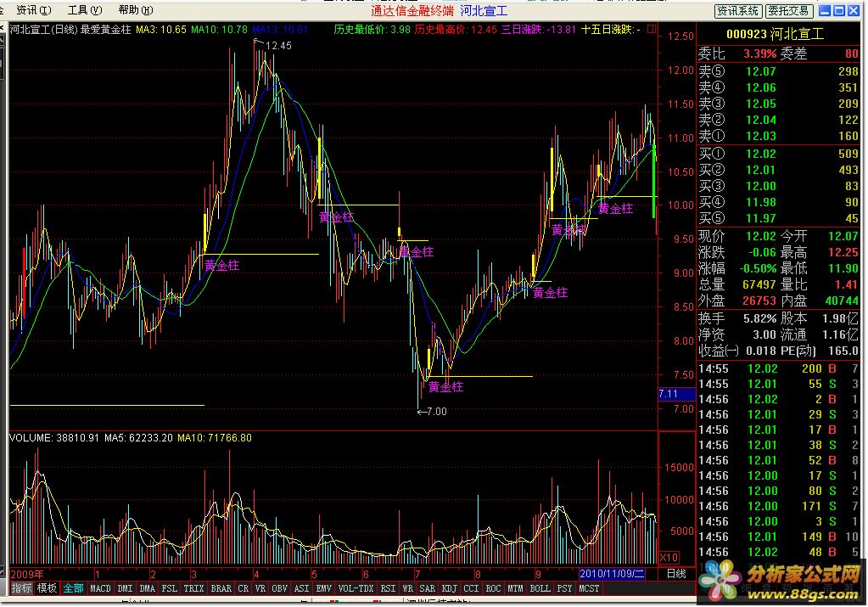This screenshot has width=868, height=607.
Task: Click the 河北宣工(日线) chart title
Action: (44, 30)
